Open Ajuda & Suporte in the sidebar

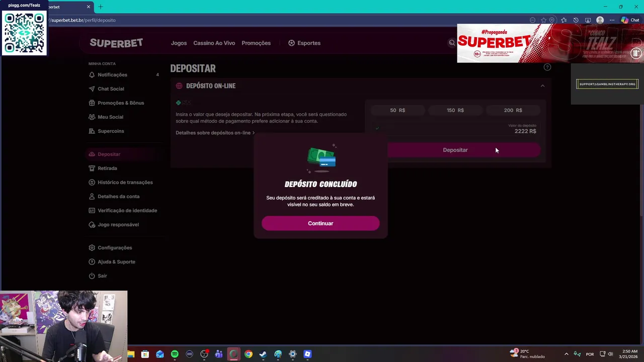124,261
